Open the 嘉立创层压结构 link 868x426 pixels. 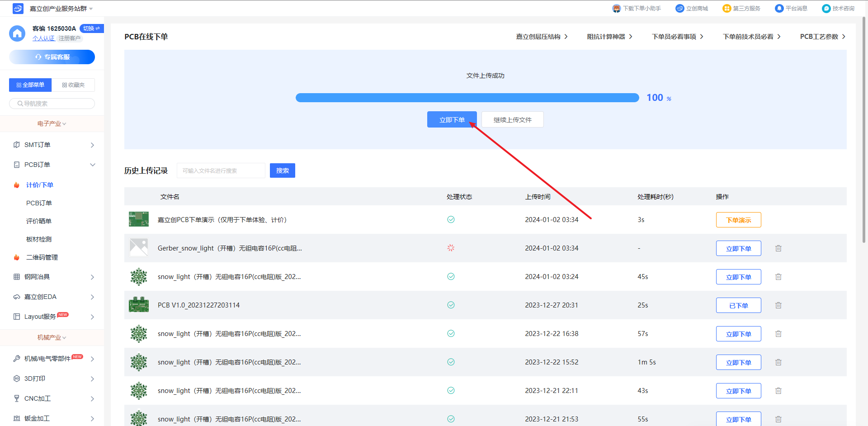(542, 37)
